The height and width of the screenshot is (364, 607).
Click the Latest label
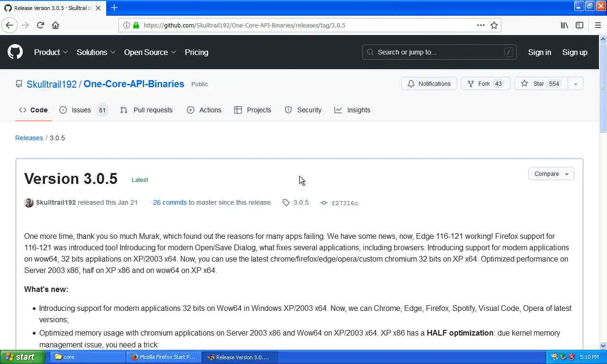[x=140, y=180]
